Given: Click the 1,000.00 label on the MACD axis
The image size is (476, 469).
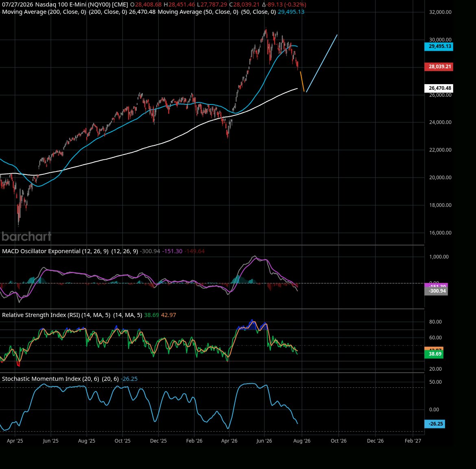Looking at the screenshot, I should [x=439, y=257].
